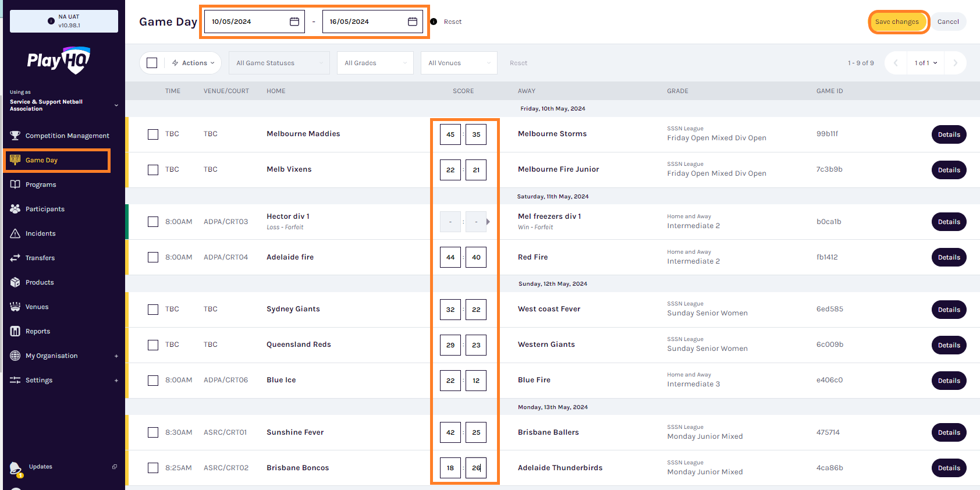980x490 pixels.
Task: Open Reports in the sidebar menu
Action: (38, 331)
